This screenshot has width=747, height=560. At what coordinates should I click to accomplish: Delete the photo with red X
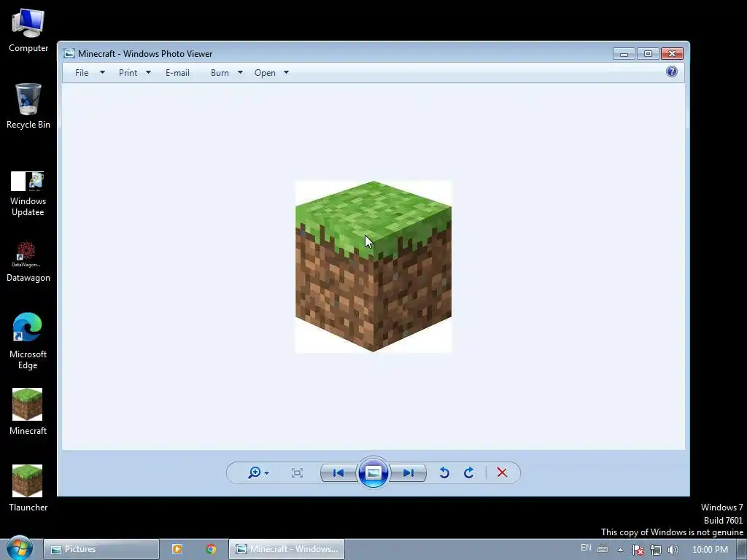[x=502, y=472]
